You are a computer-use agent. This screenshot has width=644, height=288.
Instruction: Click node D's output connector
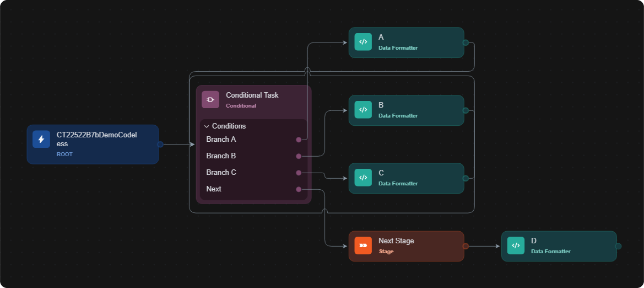[618, 246]
